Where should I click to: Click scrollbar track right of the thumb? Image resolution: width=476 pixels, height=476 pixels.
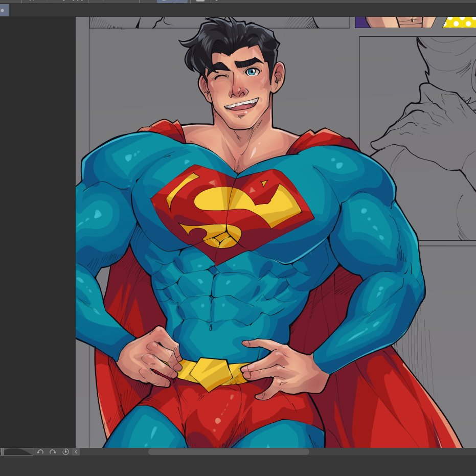click(x=389, y=452)
